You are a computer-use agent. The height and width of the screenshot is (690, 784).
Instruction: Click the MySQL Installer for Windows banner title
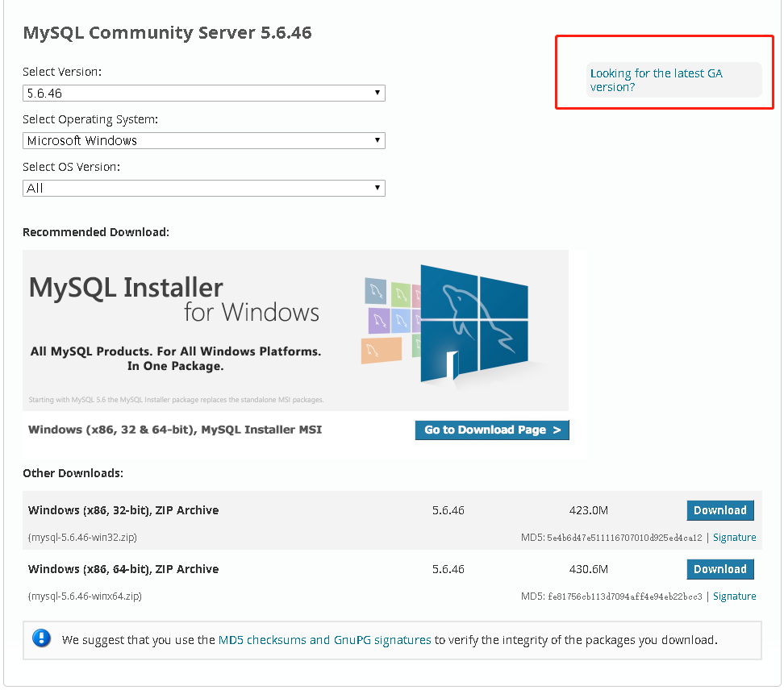coord(173,298)
